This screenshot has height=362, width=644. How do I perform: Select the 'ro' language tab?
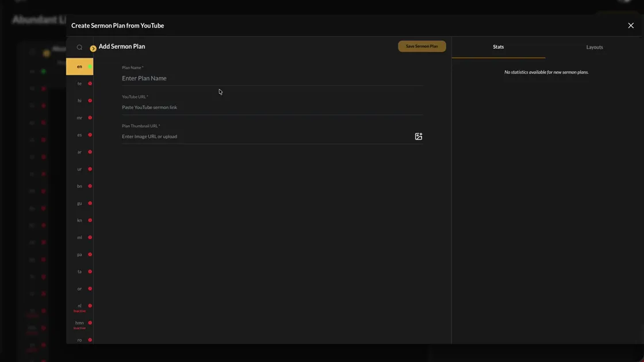pos(80,340)
